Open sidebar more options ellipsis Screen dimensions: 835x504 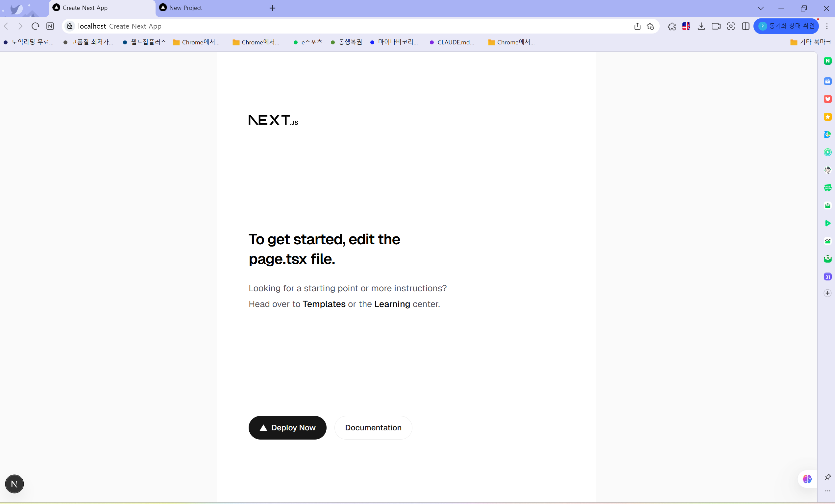pyautogui.click(x=827, y=491)
